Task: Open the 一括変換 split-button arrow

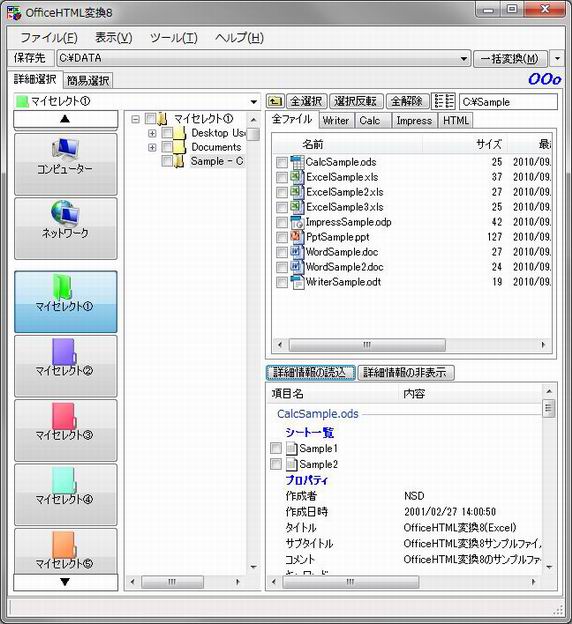Action: (557, 59)
